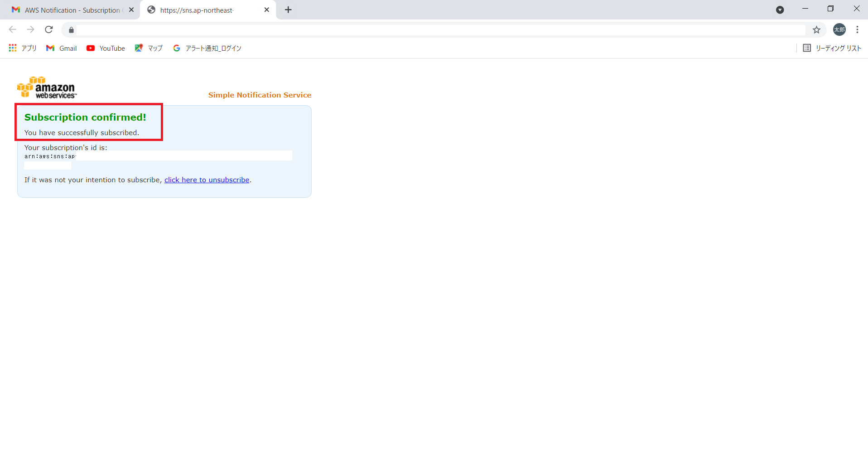Open the 太郎 profile avatar menu

[x=839, y=30]
